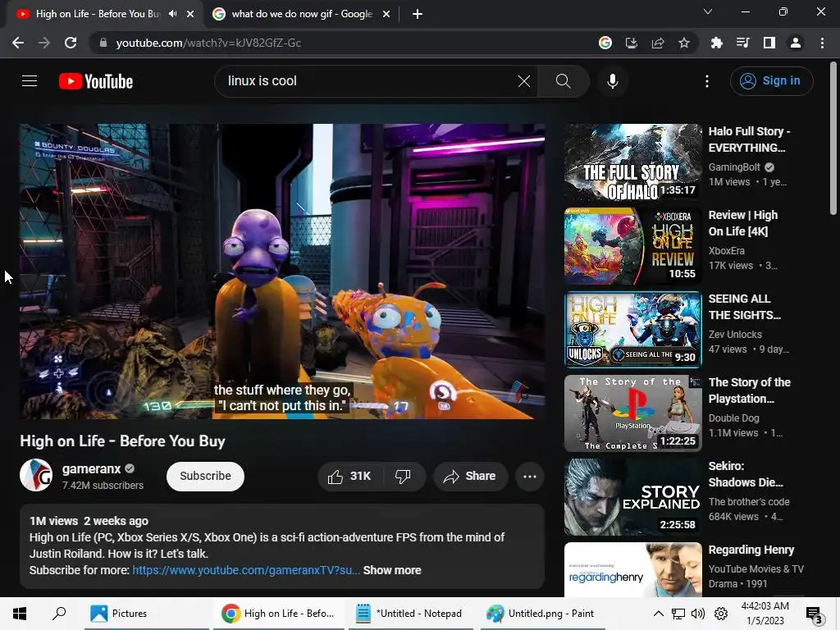This screenshot has width=840, height=630.
Task: Dislike the video with thumbs down
Action: (x=403, y=477)
